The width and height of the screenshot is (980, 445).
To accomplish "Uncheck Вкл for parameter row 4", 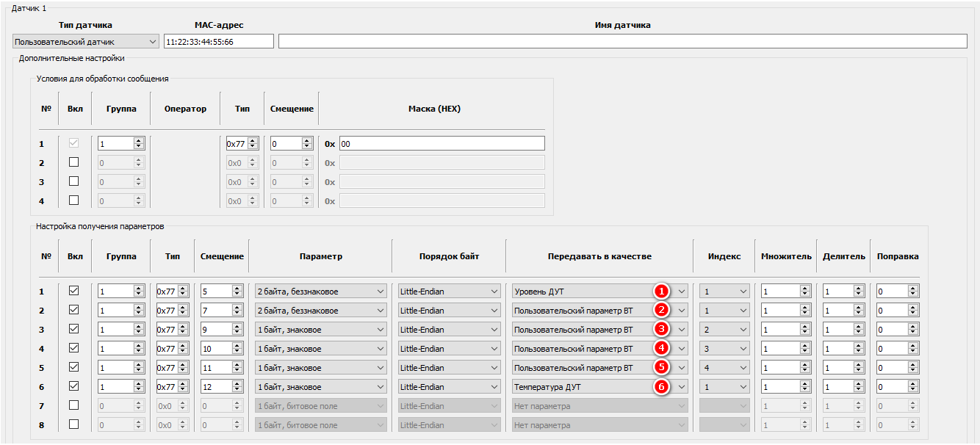I will point(73,348).
